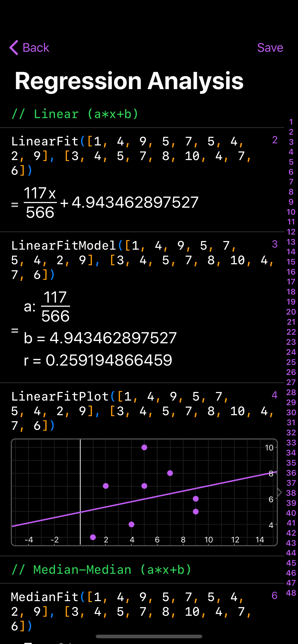Tap line number 3 beside LinearFitModel
The image size is (298, 644).
275,244
